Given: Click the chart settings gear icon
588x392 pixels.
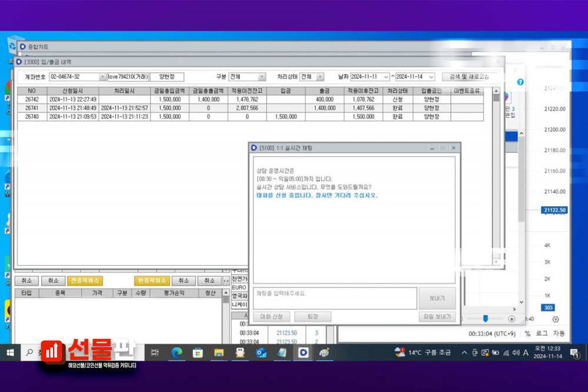Looking at the screenshot, I should point(556,319).
